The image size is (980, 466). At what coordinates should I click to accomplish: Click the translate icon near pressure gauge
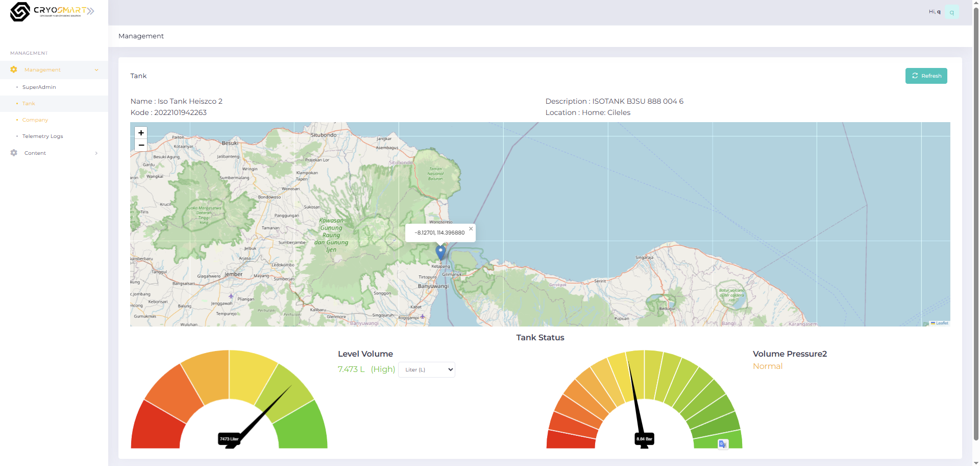click(x=723, y=444)
